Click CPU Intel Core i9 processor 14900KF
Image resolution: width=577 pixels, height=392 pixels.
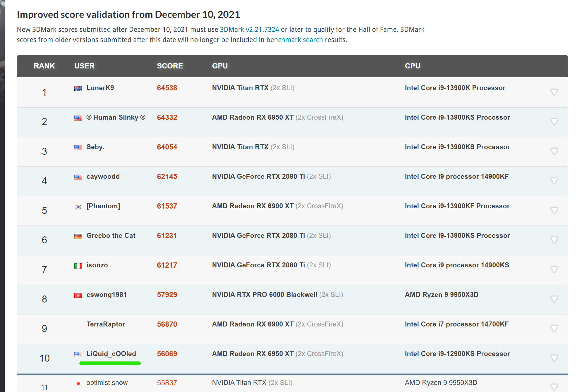[x=457, y=176]
